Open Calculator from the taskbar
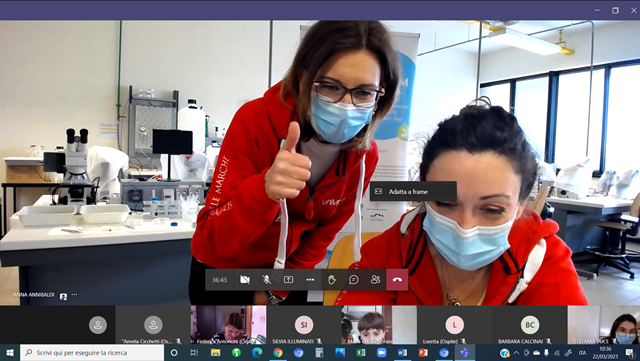Viewport: 640px width, 361px height. tap(319, 352)
